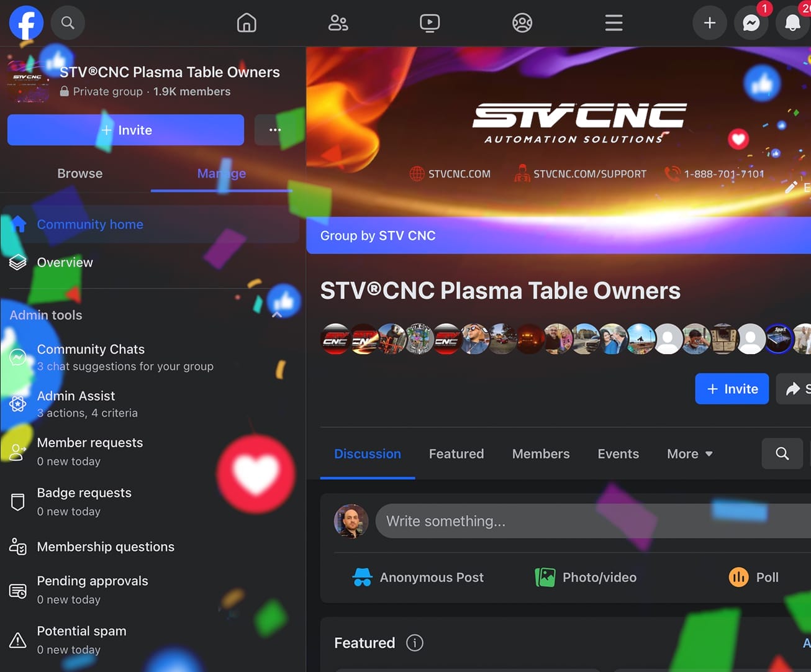Click the Facebook logo icon
This screenshot has width=811, height=672.
click(x=26, y=23)
